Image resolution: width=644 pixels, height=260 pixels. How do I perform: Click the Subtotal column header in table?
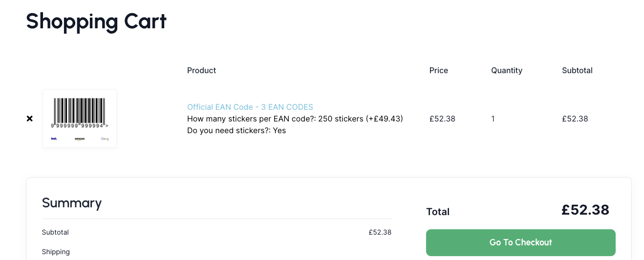(x=577, y=70)
